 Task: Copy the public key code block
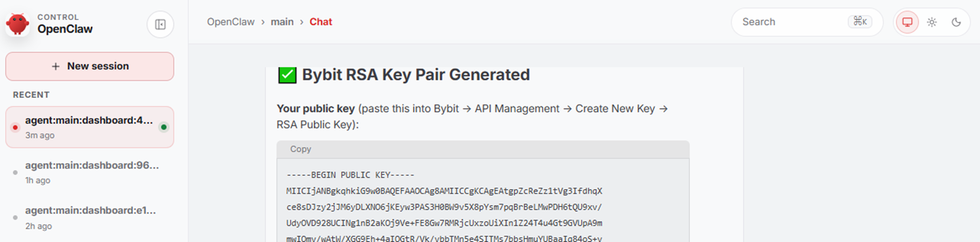click(x=300, y=149)
